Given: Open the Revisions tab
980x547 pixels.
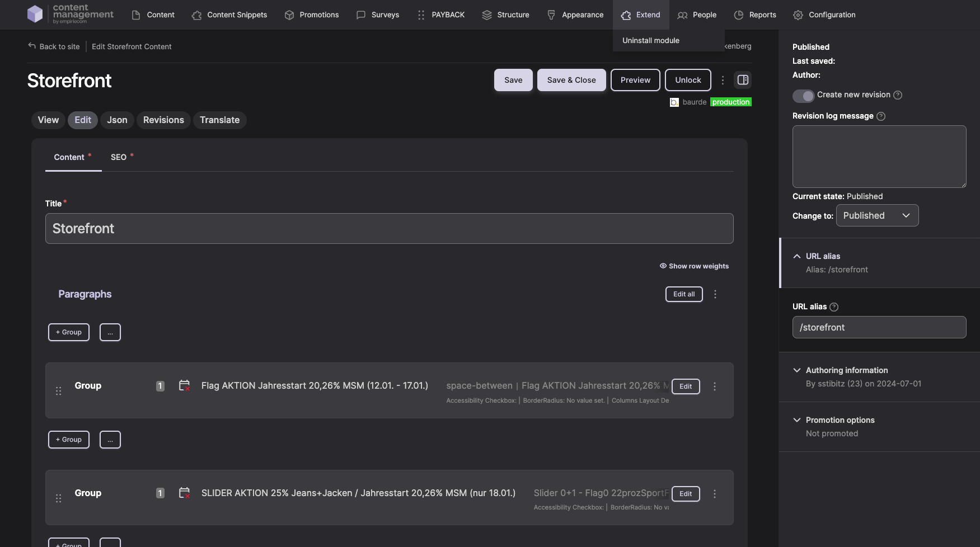Looking at the screenshot, I should pos(163,120).
